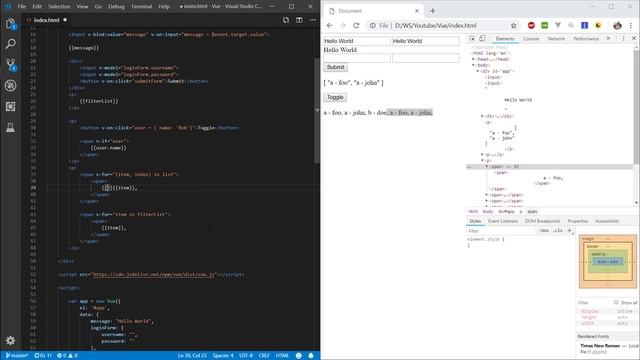Viewport: 640px width, 360px height.
Task: Open the flask Test view in the activity bar
Action: (11, 127)
